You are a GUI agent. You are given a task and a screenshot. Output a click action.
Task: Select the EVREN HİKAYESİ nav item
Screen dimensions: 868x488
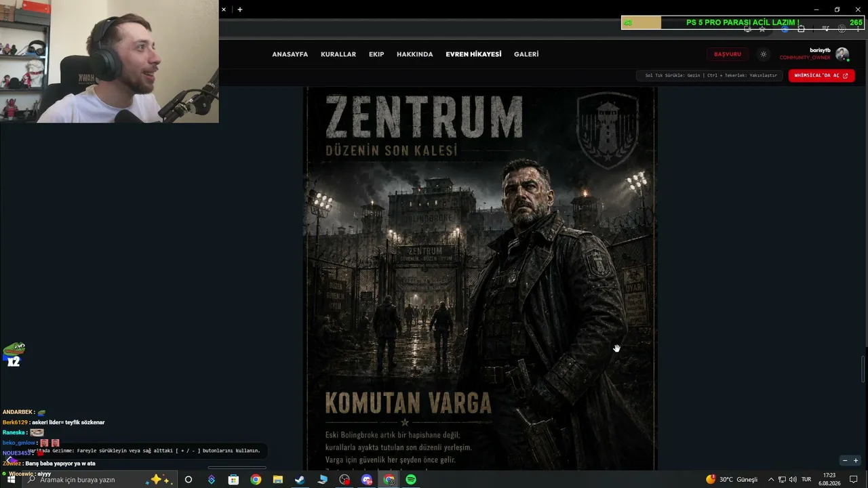click(473, 54)
